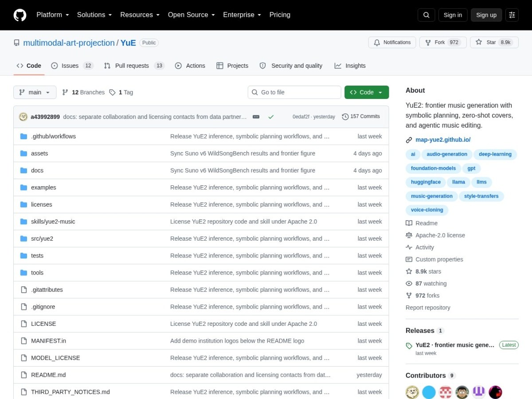Switch to the Issues tab
532x399 pixels.
(x=72, y=66)
